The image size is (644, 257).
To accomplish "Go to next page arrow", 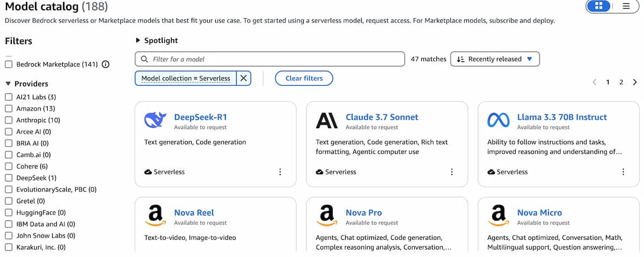I will (635, 82).
